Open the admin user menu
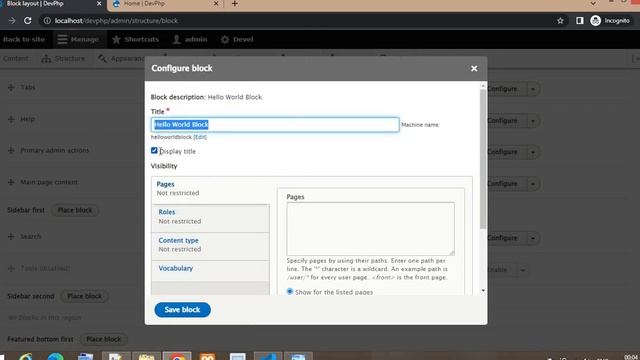The width and height of the screenshot is (640, 360). pyautogui.click(x=190, y=39)
